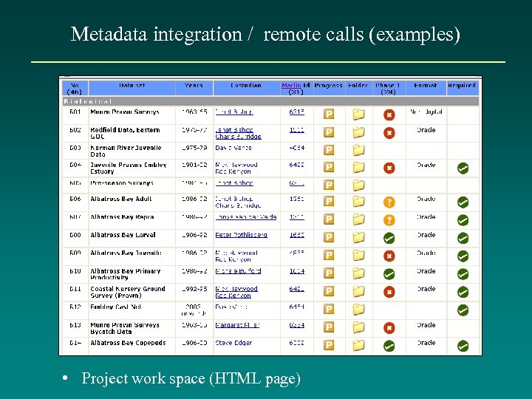Select the 'Norman River Juvenile Data' data set name
Image resolution: width=532 pixels, height=399 pixels.
126,151
